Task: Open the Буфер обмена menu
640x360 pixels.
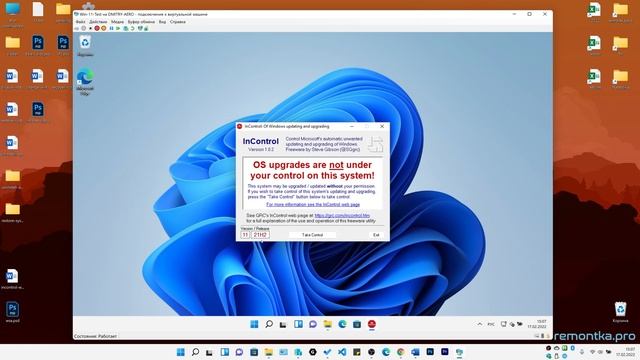Action: [141, 22]
